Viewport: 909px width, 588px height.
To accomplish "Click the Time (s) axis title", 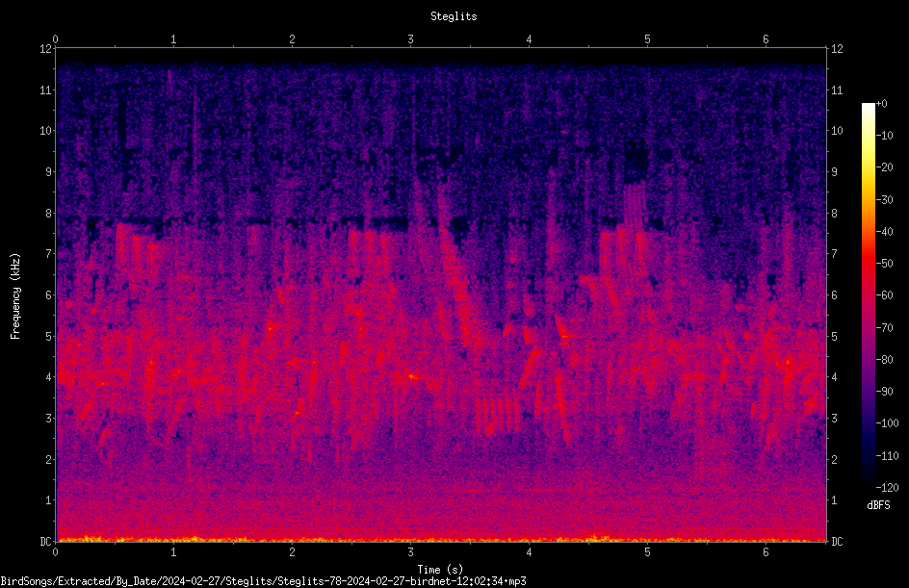I will 440,570.
